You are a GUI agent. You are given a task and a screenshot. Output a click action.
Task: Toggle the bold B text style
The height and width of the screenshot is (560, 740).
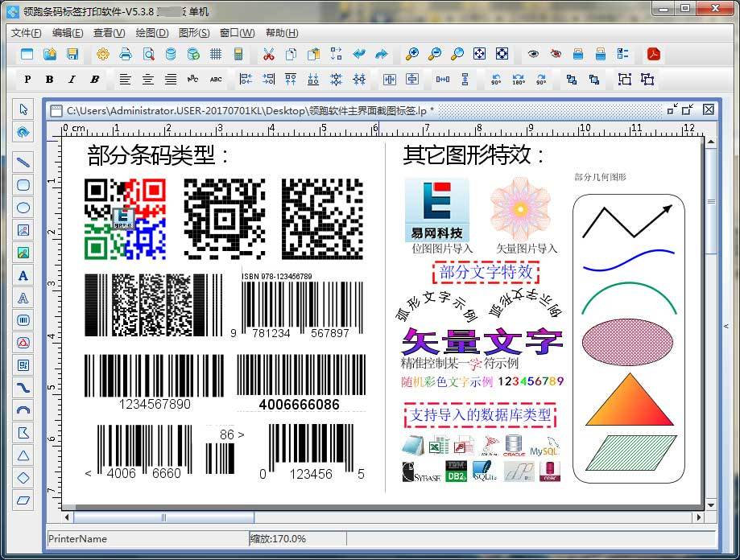(49, 79)
